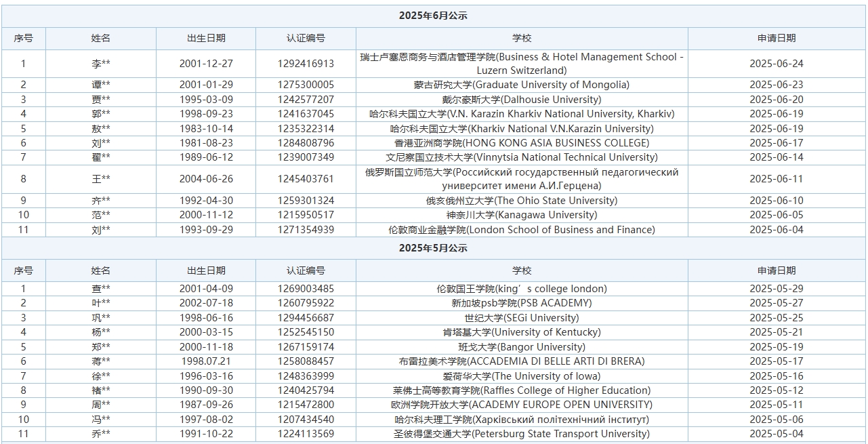Select the SEGi University cell
The image size is (868, 444).
522,318
